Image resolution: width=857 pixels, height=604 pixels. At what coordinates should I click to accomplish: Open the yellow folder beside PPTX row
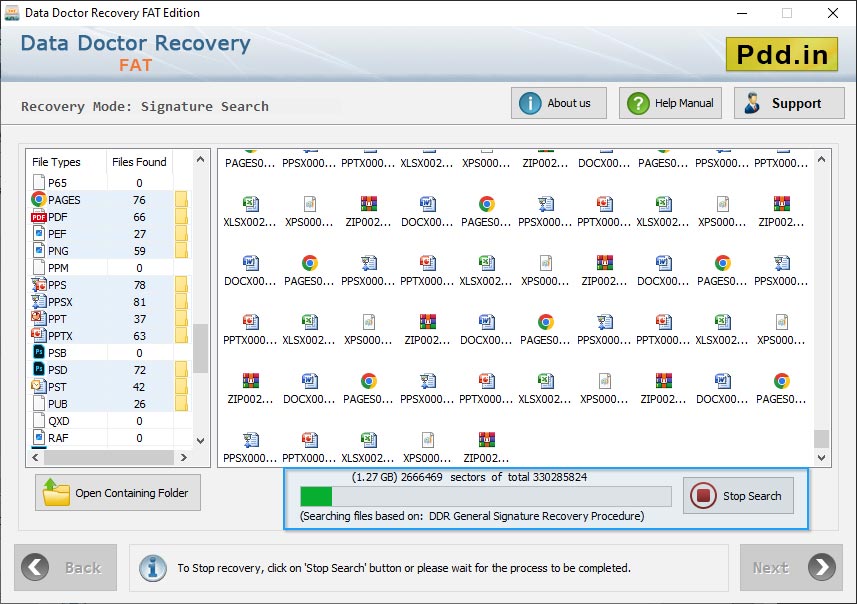[x=181, y=336]
